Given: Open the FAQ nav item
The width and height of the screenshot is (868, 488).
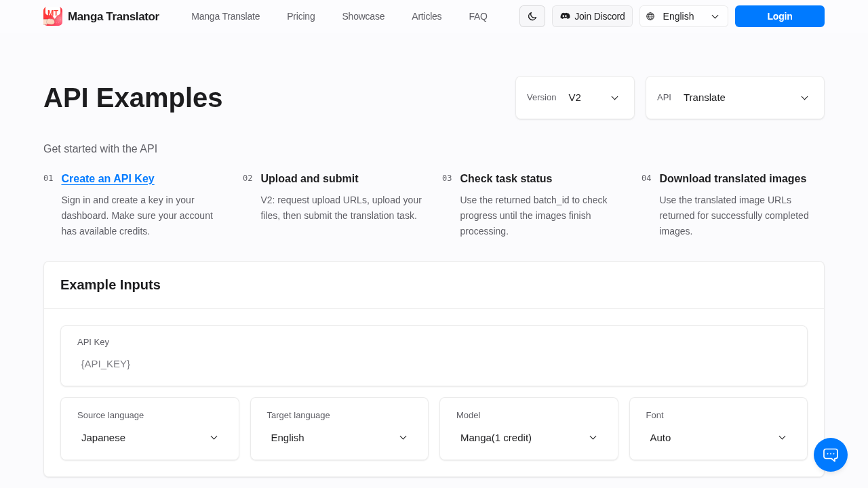Looking at the screenshot, I should [478, 16].
